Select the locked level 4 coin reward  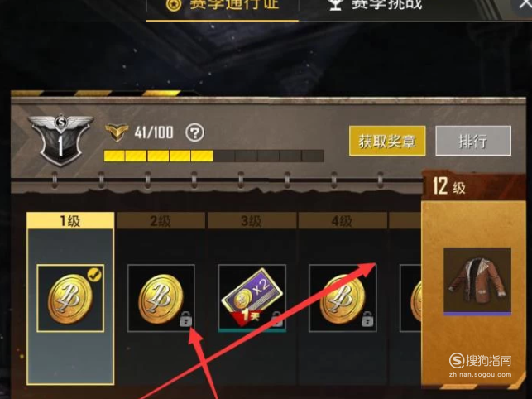point(343,298)
